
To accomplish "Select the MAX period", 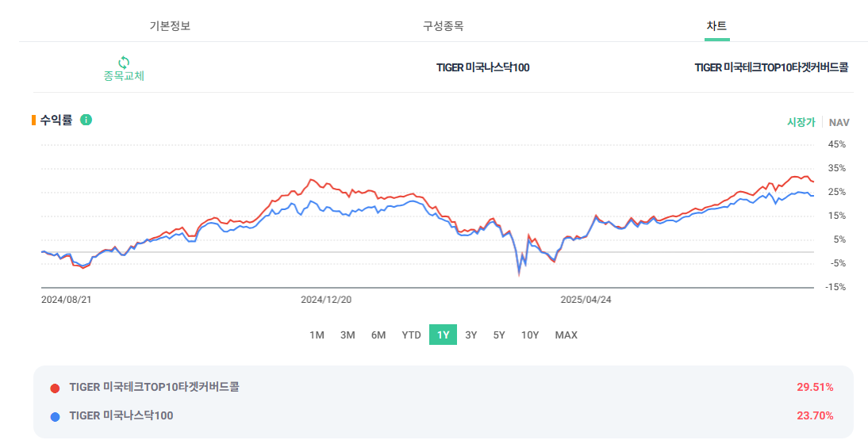I will tap(567, 335).
